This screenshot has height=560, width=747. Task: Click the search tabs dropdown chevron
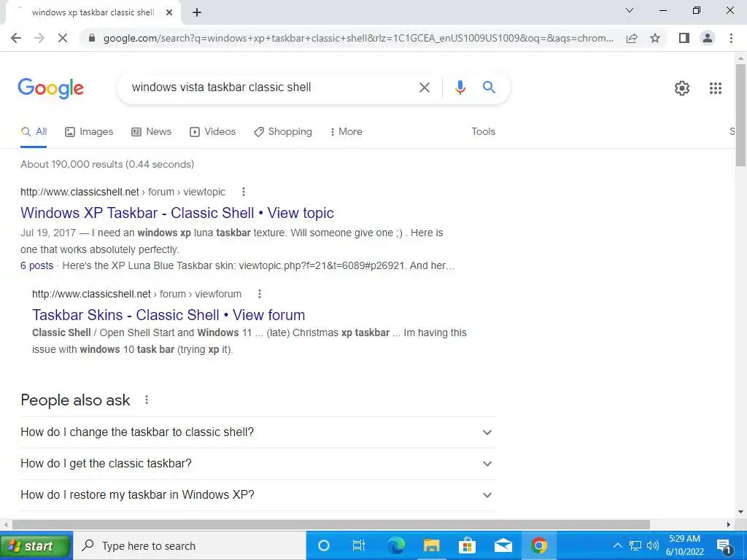pos(630,10)
